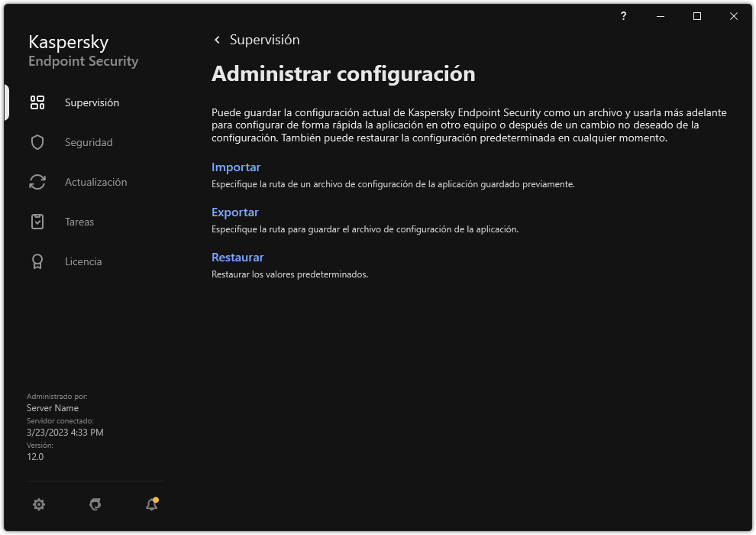Click the Actualización refresh icon
756x535 pixels.
tap(37, 181)
